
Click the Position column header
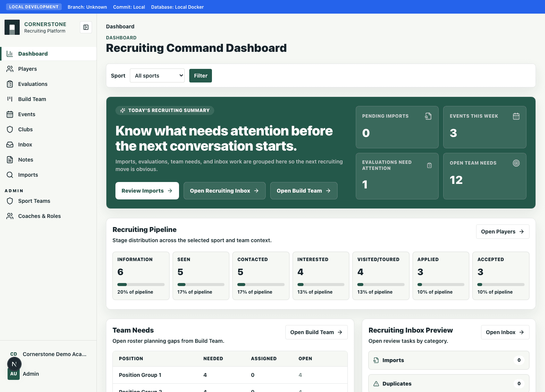point(131,359)
